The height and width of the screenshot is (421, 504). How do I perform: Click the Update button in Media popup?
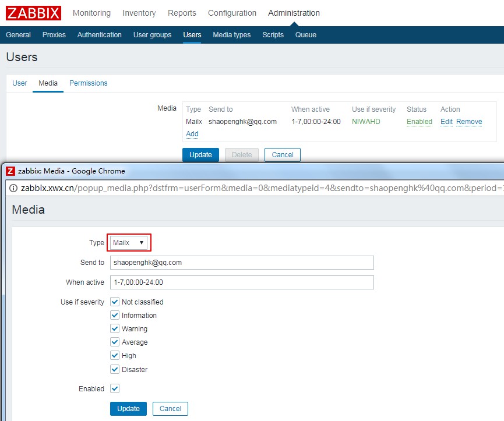point(128,409)
